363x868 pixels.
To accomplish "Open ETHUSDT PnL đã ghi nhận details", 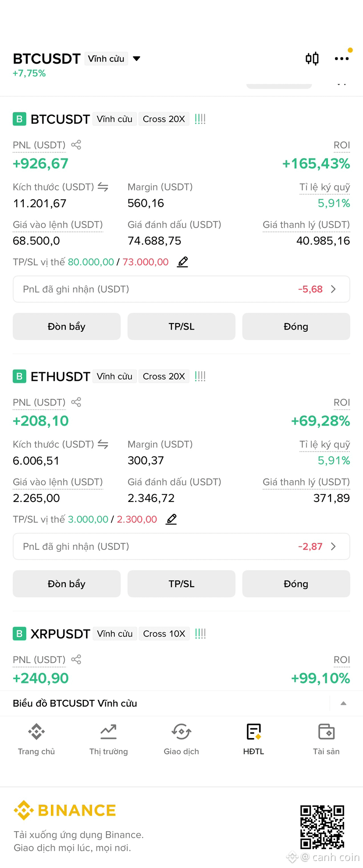I will pyautogui.click(x=181, y=546).
